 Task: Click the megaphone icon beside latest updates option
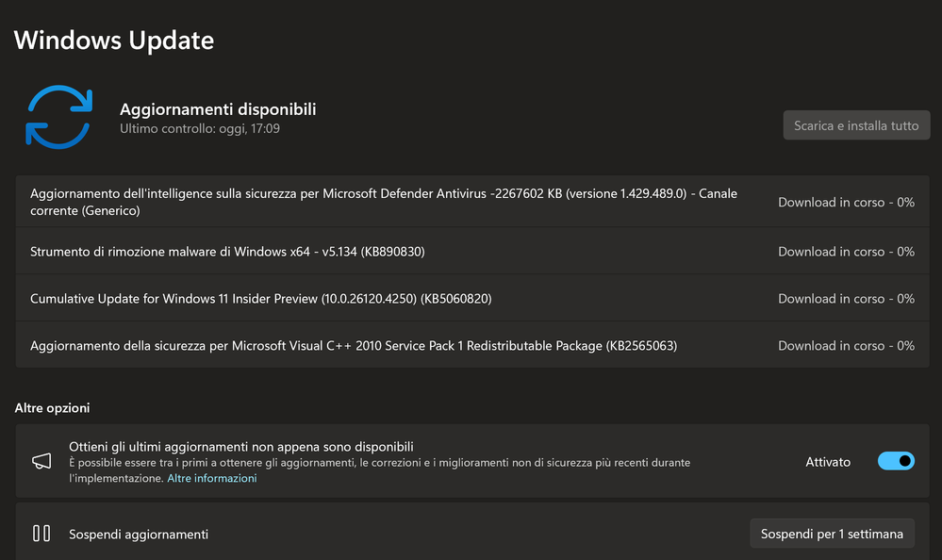[41, 462]
